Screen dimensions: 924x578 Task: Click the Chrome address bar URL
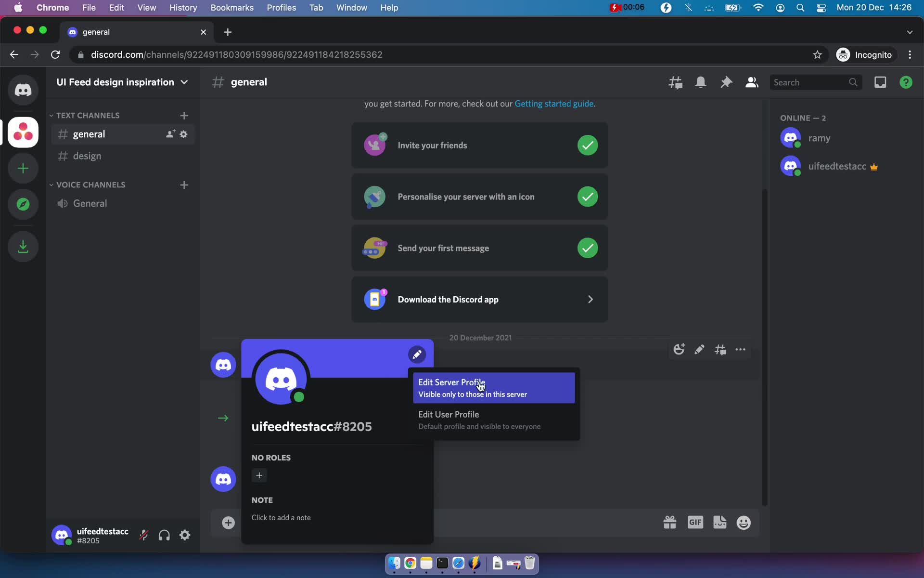click(x=236, y=55)
